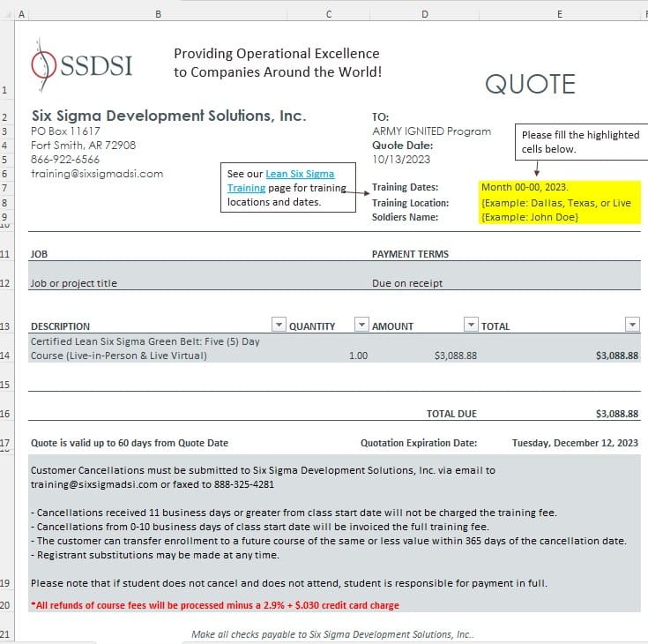648x644 pixels.
Task: Click the quantity value 1.00
Action: [358, 356]
